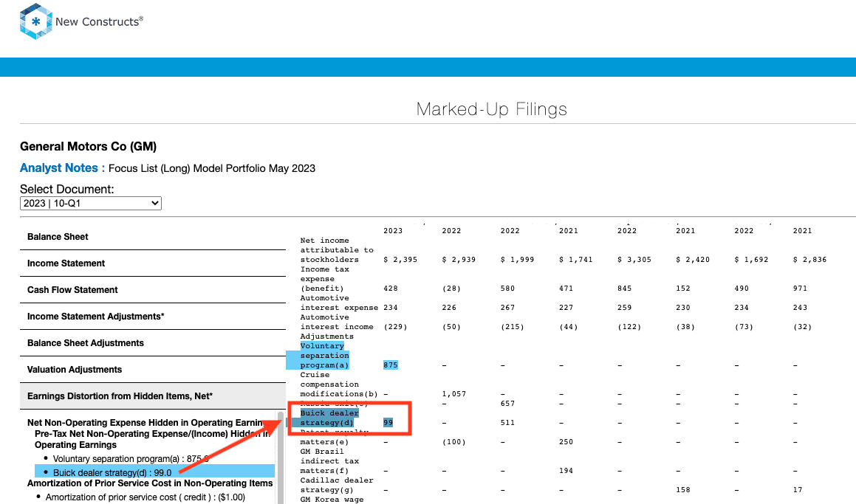Viewport: 856px width, 504px height.
Task: Click the left panel vertical scrollbar
Action: tap(281, 458)
